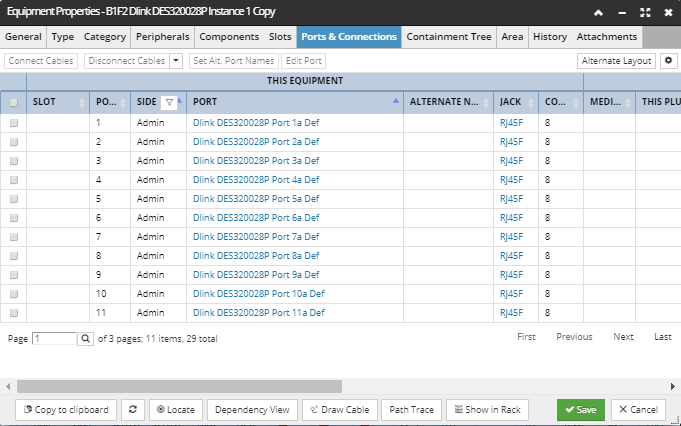Check the row for Port 4a Def
The height and width of the screenshot is (426, 681).
coord(14,180)
